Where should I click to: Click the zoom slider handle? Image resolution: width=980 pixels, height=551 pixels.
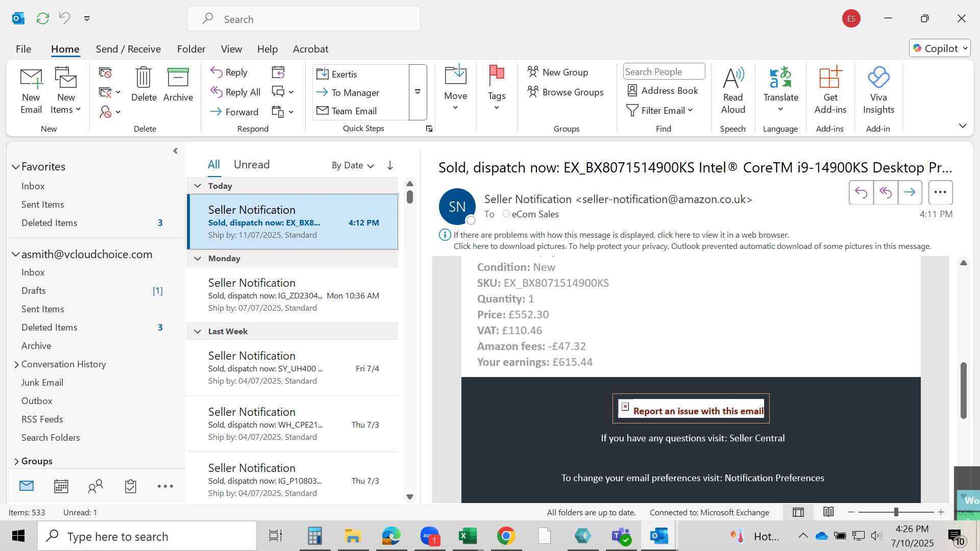[x=896, y=512]
